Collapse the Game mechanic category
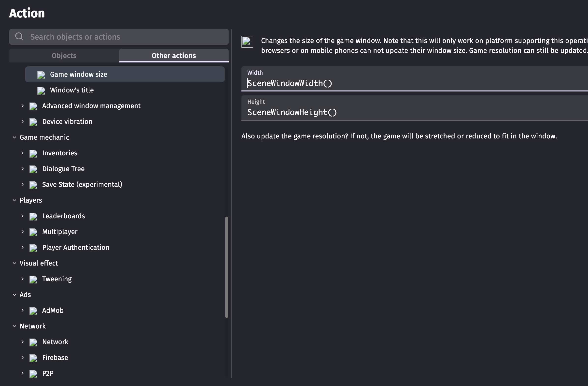The width and height of the screenshot is (588, 386). pos(14,137)
